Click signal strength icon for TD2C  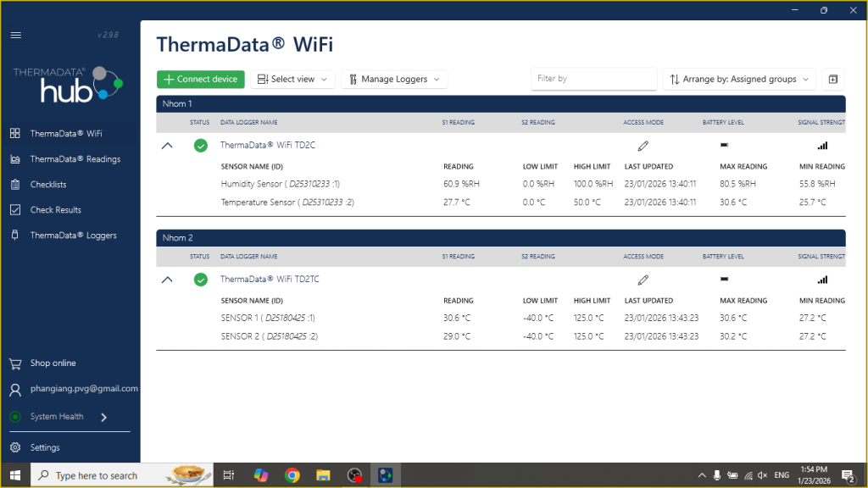822,146
